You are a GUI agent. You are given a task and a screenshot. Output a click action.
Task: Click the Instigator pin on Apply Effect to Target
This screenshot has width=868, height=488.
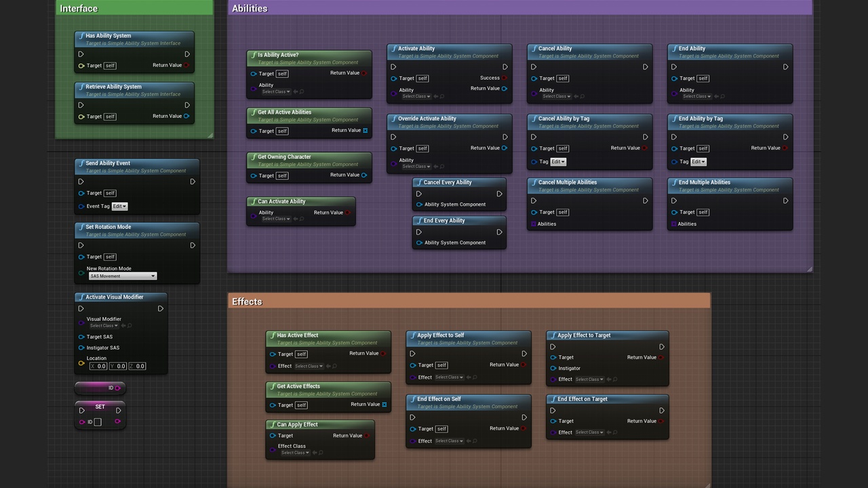(x=553, y=368)
